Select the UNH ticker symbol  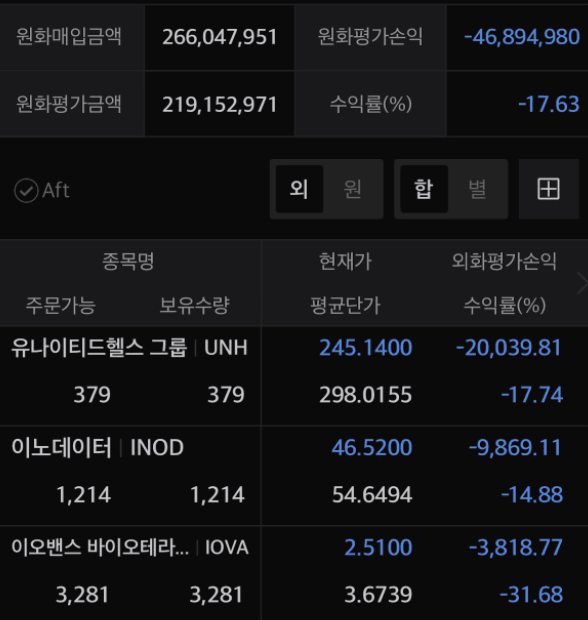[x=226, y=348]
